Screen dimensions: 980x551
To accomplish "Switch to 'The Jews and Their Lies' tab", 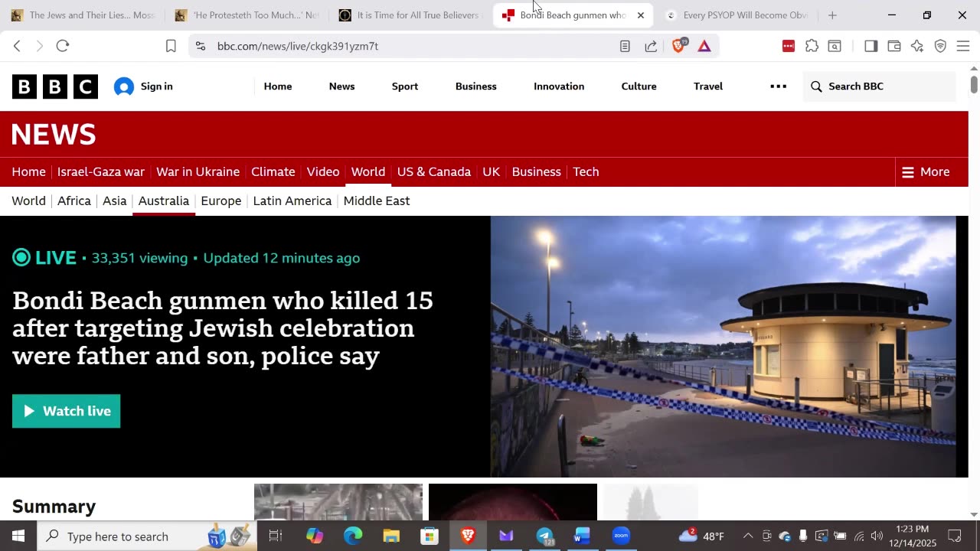I will (83, 15).
